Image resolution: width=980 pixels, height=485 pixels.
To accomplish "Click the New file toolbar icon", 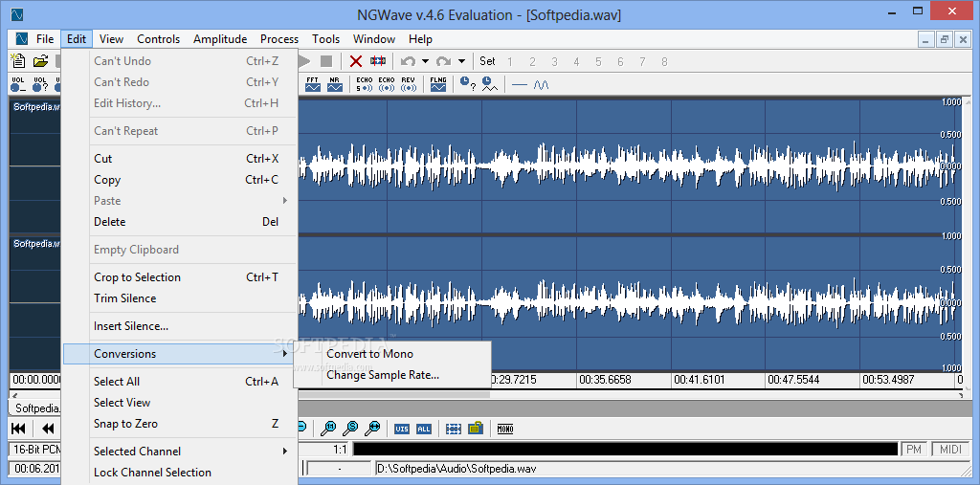I will pos(18,60).
